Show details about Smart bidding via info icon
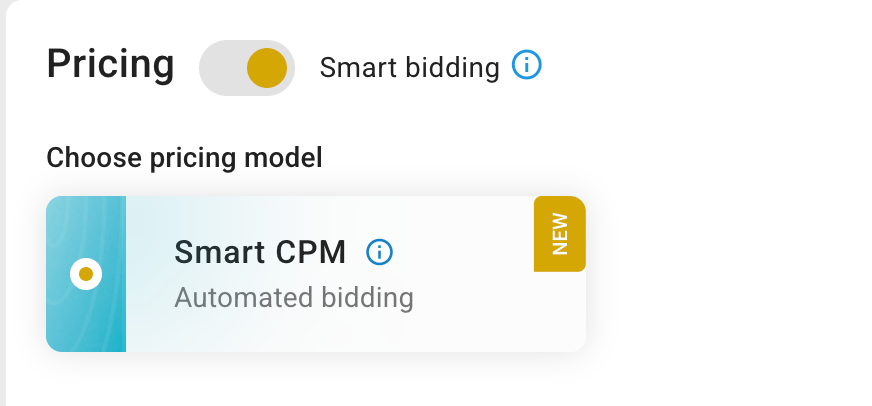The height and width of the screenshot is (406, 872). tap(526, 66)
